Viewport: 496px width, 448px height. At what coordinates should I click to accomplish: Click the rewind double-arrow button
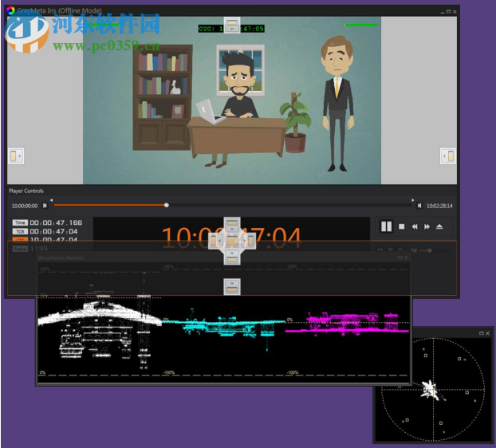tap(415, 226)
